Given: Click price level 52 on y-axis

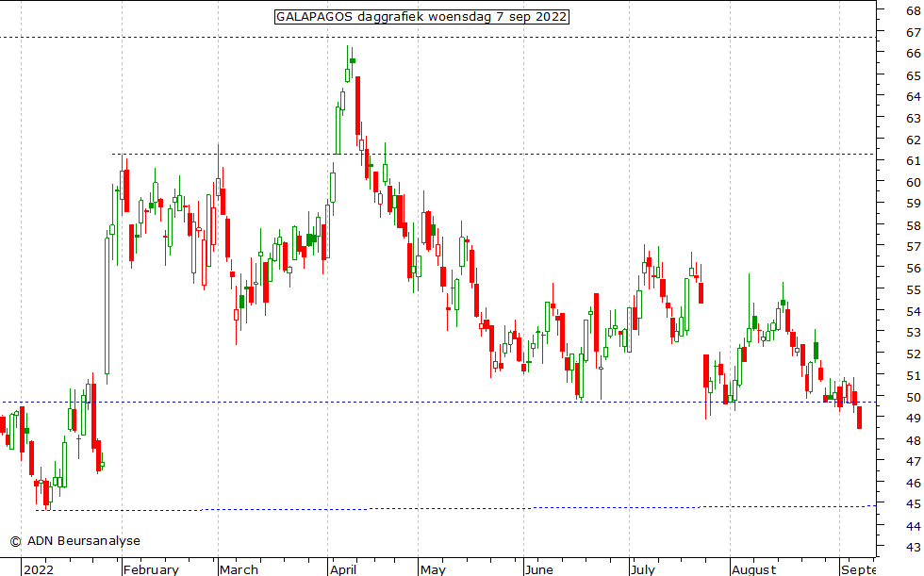Looking at the screenshot, I should point(914,354).
